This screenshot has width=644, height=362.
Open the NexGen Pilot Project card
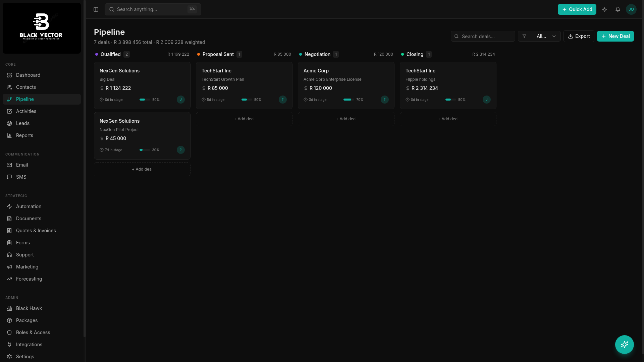(142, 136)
